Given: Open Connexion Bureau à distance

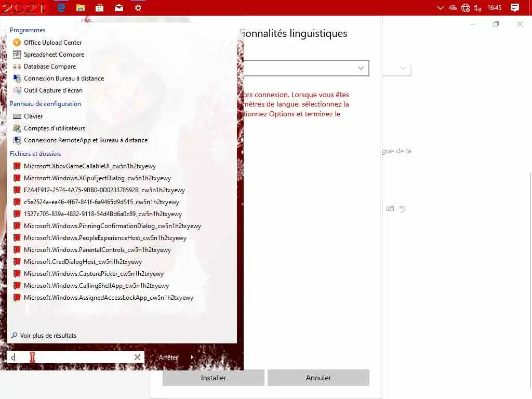Looking at the screenshot, I should coord(64,78).
